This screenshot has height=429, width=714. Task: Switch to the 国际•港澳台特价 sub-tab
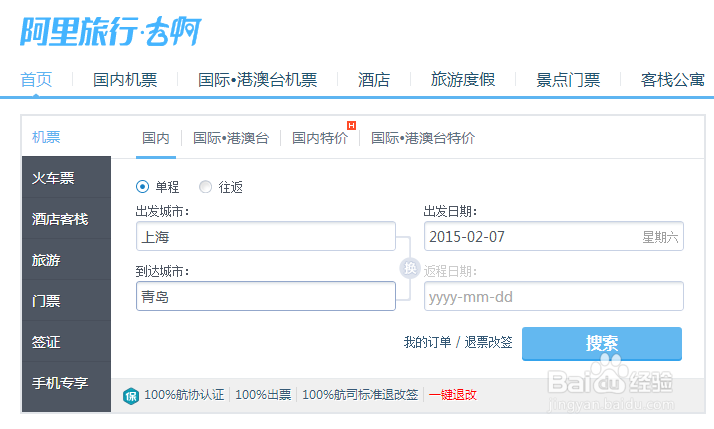[423, 138]
